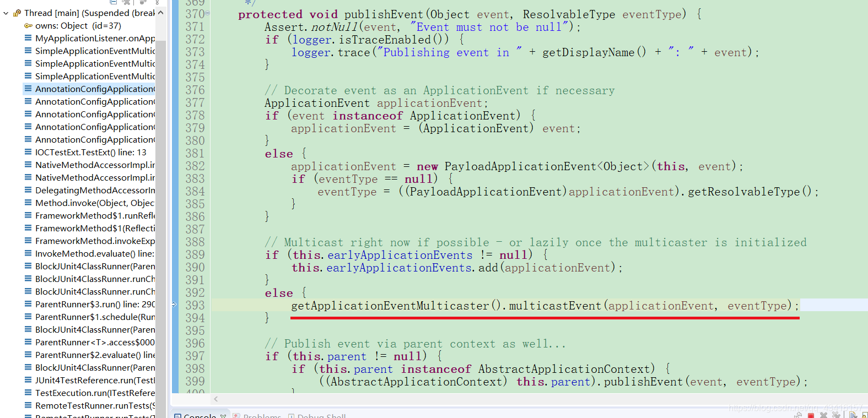
Task: Click the instruction pointer arrow at line 393
Action: point(174,305)
